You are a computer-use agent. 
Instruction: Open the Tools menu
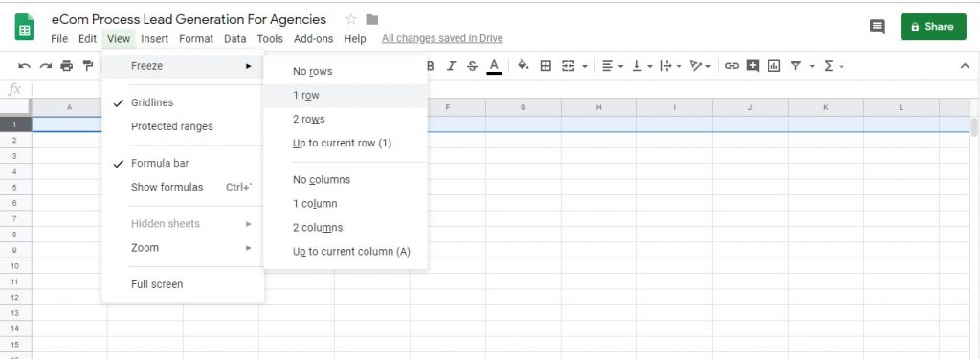tap(270, 39)
